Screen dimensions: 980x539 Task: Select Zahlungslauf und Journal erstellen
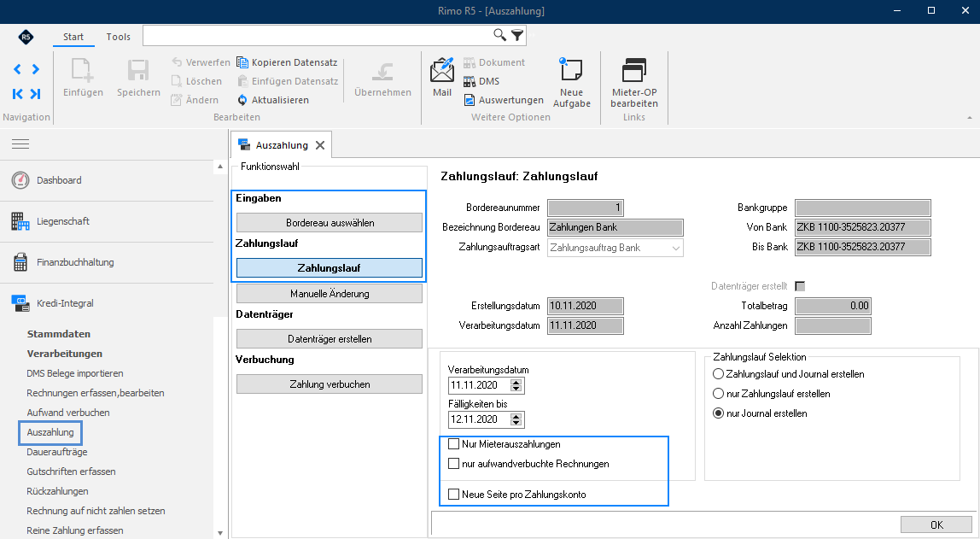(x=718, y=374)
